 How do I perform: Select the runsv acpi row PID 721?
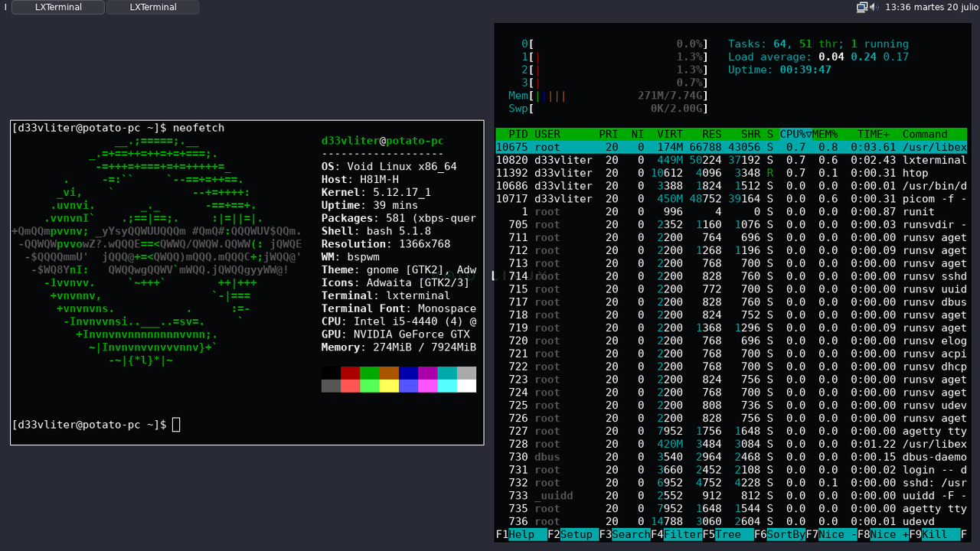coord(731,354)
